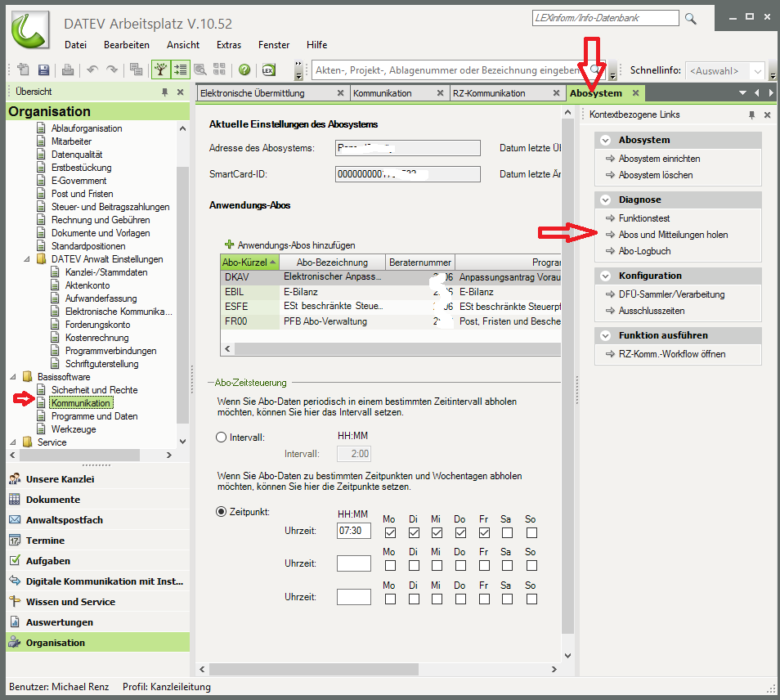Screen dimensions: 780x700
Task: Collapse the Diagnose section chevron
Action: 606,200
